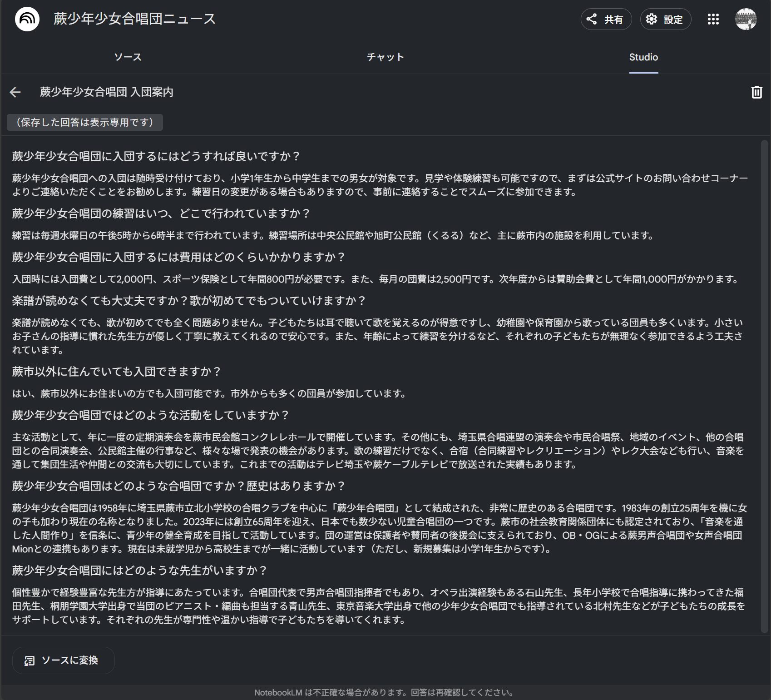Image resolution: width=771 pixels, height=700 pixels.
Task: Click paragraph starting 入団時には入団費として2,000円
Action: [376, 279]
